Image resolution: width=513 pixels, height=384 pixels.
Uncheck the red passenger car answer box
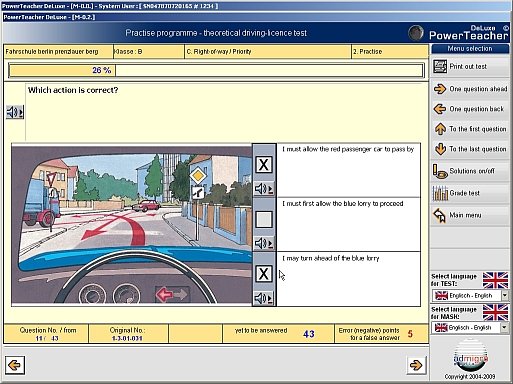tap(264, 165)
